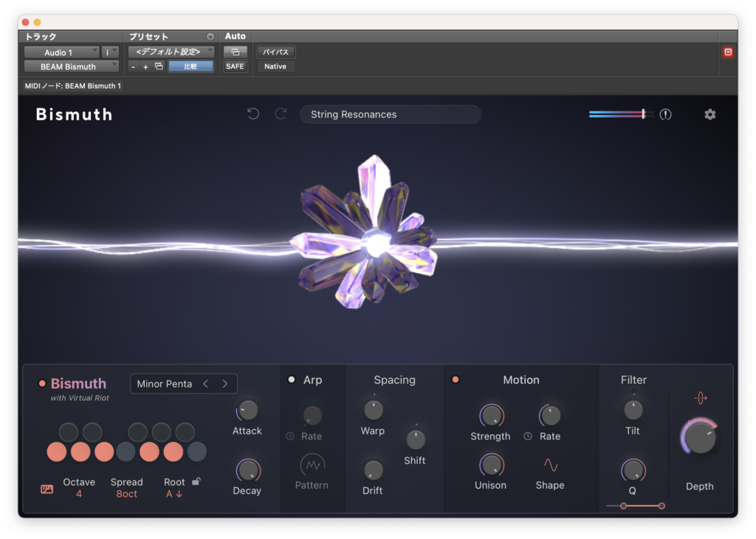Toggle the first upper black-key note circle
Screen dimensions: 756x539
tap(69, 432)
